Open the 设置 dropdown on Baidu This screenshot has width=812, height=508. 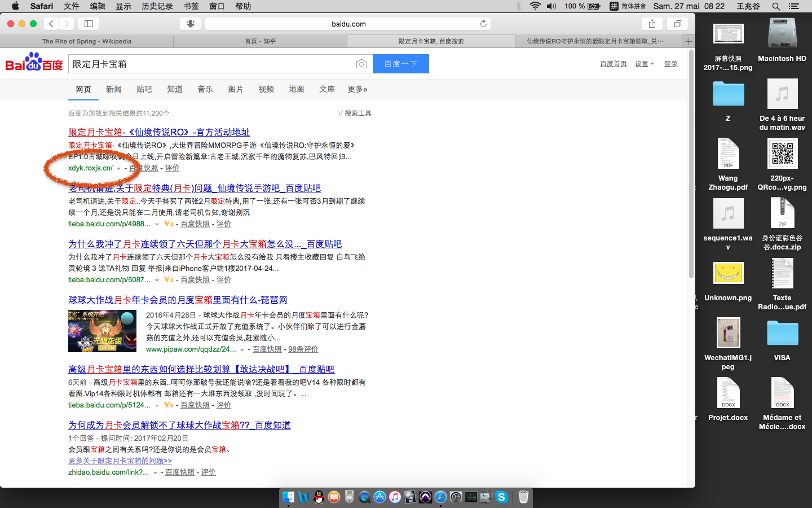pos(645,64)
